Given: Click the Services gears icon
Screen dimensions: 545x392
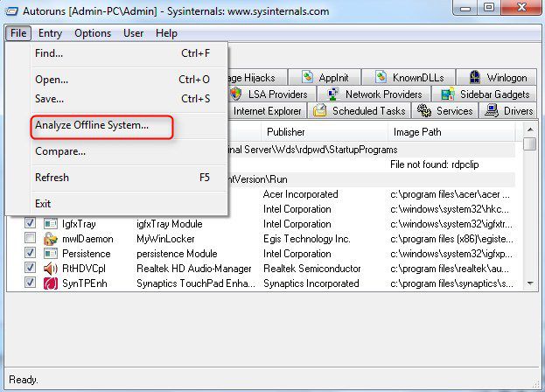Looking at the screenshot, I should pyautogui.click(x=423, y=110).
